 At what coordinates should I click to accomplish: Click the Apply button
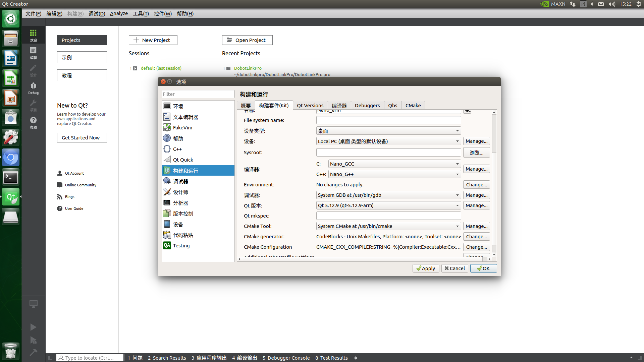426,268
